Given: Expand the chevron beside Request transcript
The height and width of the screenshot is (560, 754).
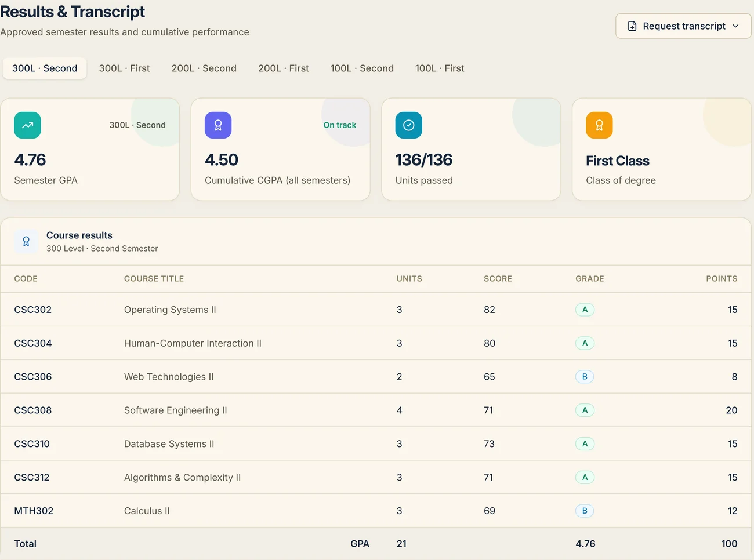Looking at the screenshot, I should point(735,26).
